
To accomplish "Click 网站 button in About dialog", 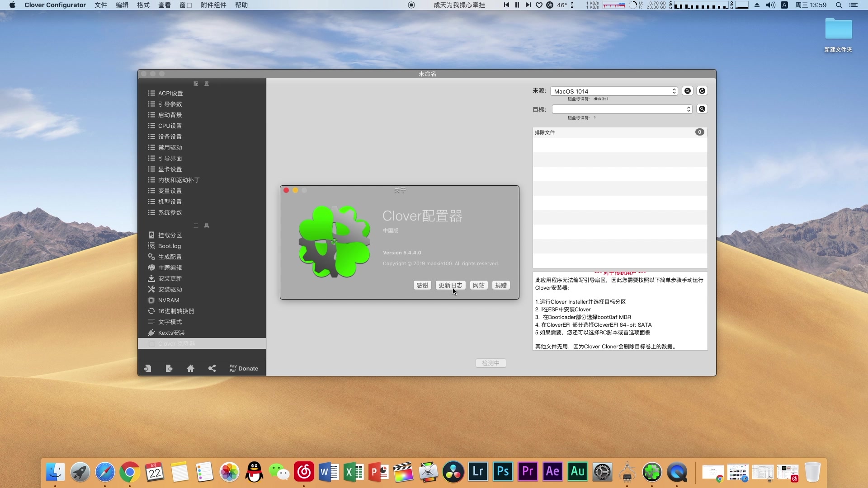I will [479, 285].
